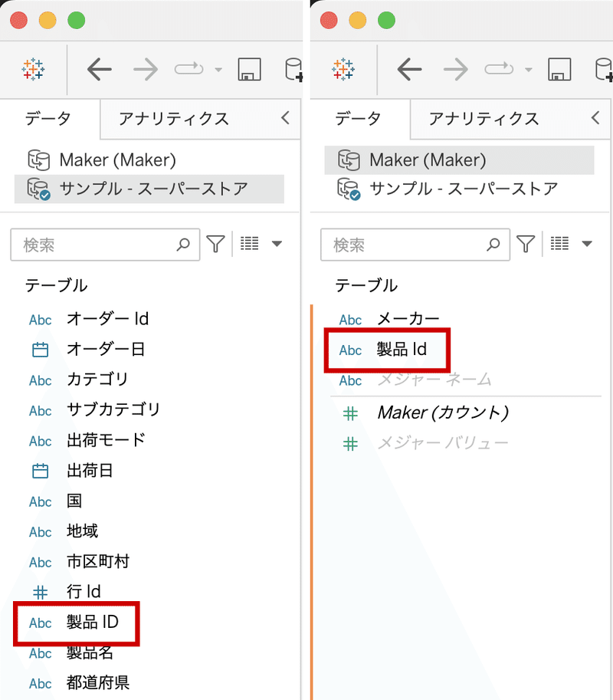613x700 pixels.
Task: Select the メーカー field in right window
Action: pos(408,319)
